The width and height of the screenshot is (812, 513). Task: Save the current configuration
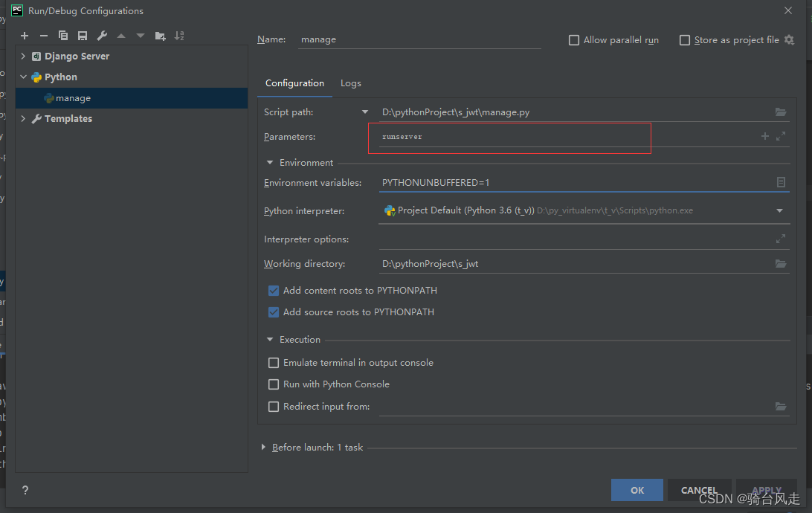tap(82, 35)
